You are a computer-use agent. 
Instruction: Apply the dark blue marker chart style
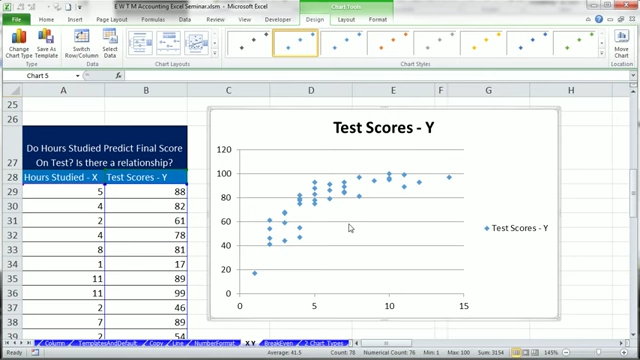point(528,43)
